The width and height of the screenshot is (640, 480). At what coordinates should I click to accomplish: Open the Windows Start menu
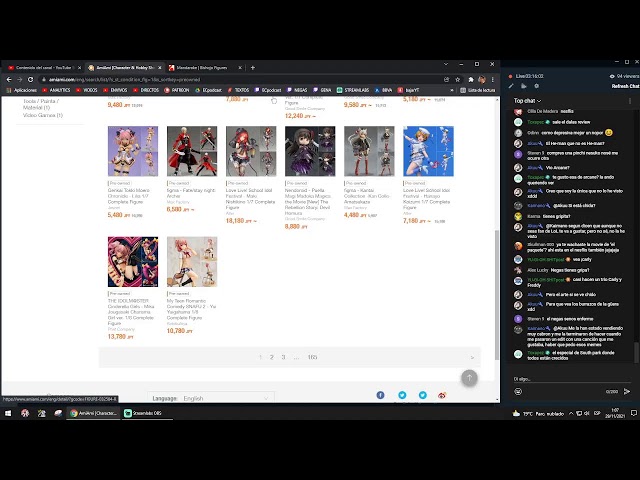tap(8, 413)
